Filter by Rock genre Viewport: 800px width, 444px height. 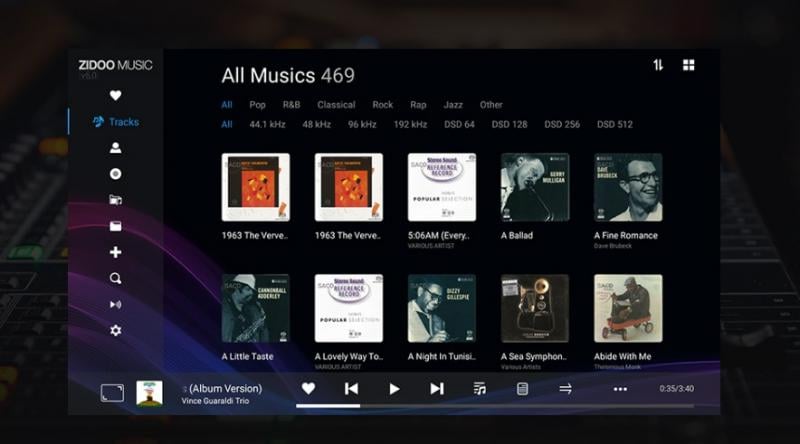tap(382, 105)
